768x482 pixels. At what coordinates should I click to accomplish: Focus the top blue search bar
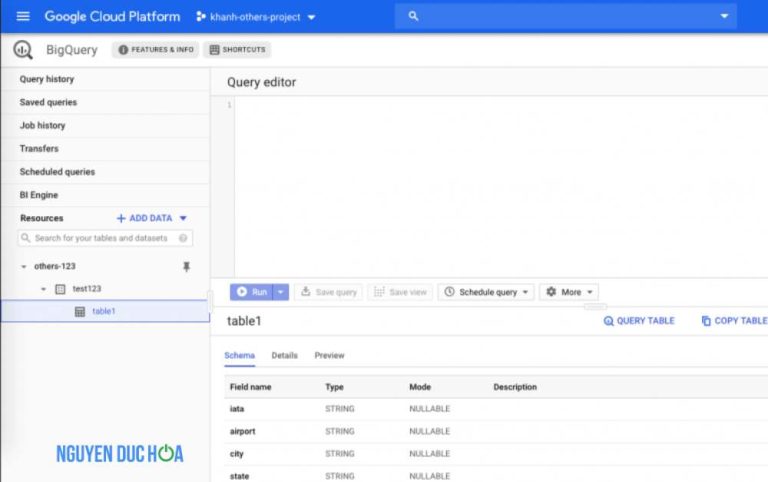tap(566, 16)
